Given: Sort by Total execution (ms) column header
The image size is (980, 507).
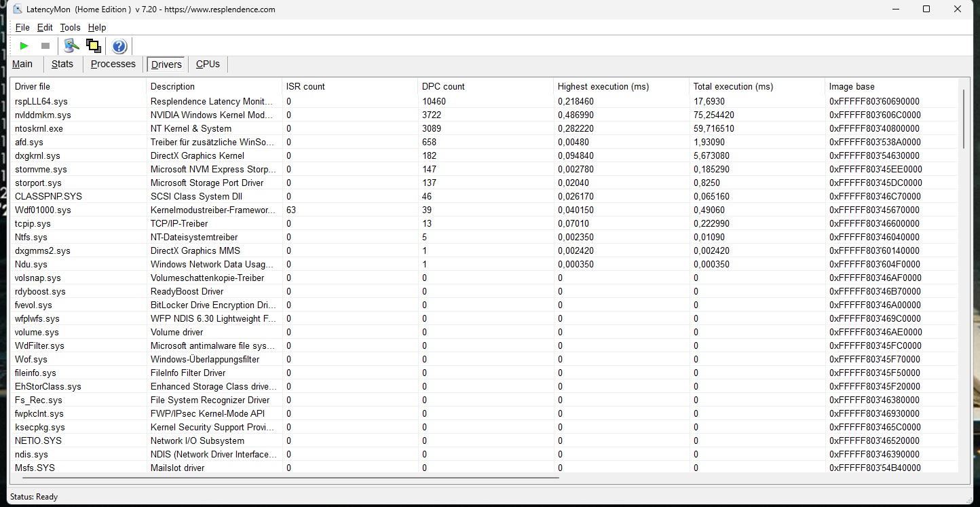Looking at the screenshot, I should (x=757, y=86).
